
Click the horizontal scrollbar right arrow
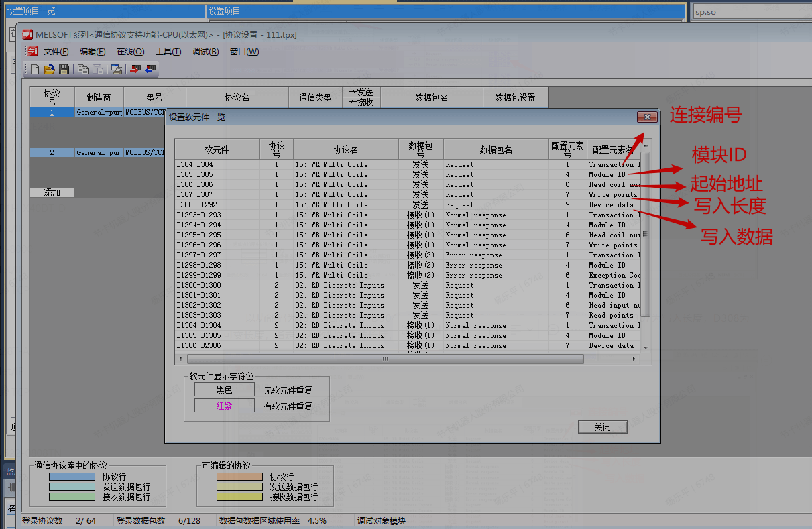click(x=636, y=359)
